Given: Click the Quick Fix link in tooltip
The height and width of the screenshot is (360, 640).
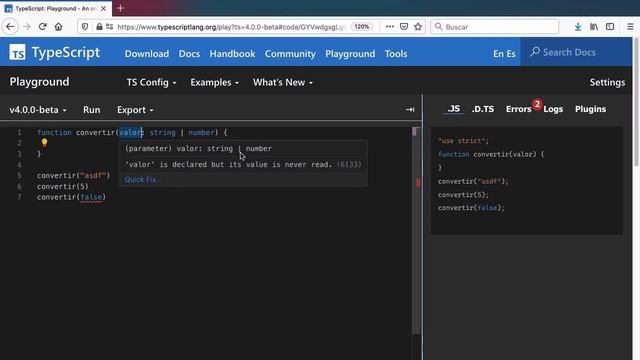Looking at the screenshot, I should (143, 179).
